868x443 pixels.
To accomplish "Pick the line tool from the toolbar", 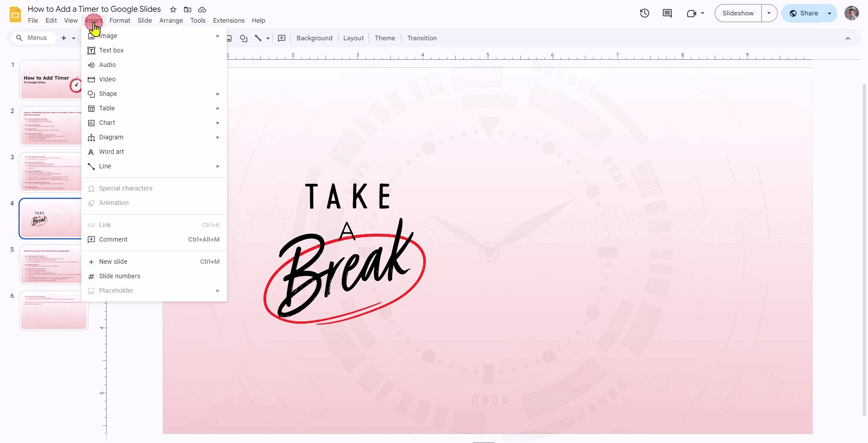I will coord(258,39).
